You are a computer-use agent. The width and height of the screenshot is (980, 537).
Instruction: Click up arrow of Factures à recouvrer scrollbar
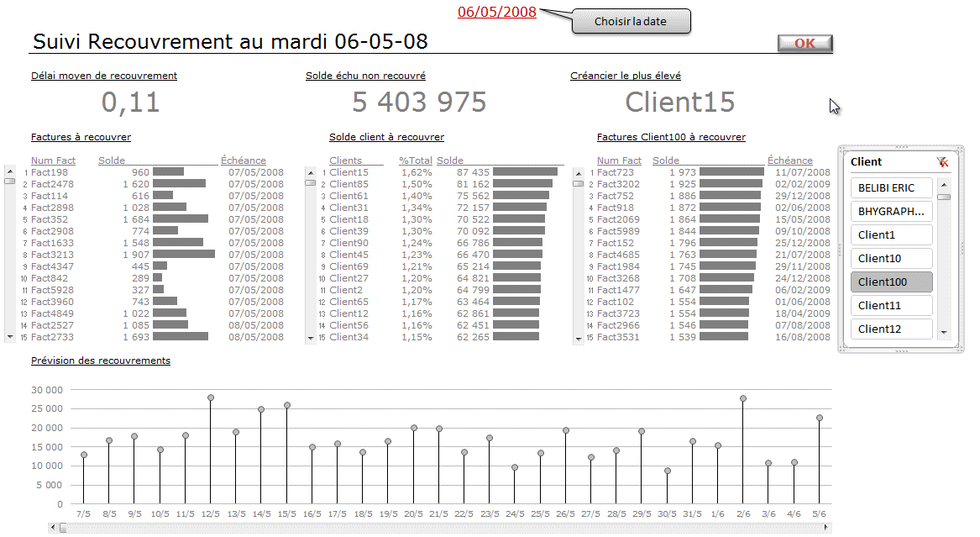click(x=9, y=171)
